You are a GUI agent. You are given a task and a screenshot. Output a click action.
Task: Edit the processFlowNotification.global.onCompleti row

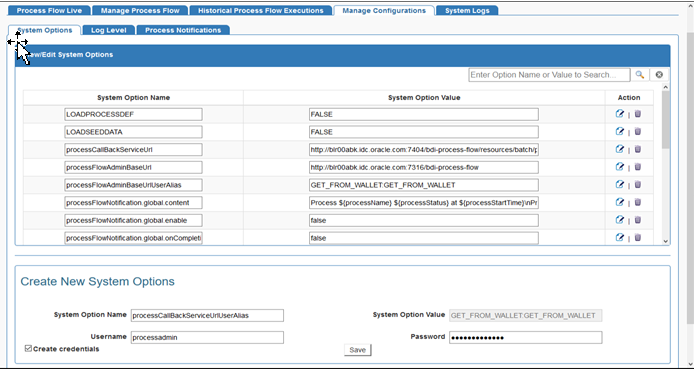[x=620, y=238]
